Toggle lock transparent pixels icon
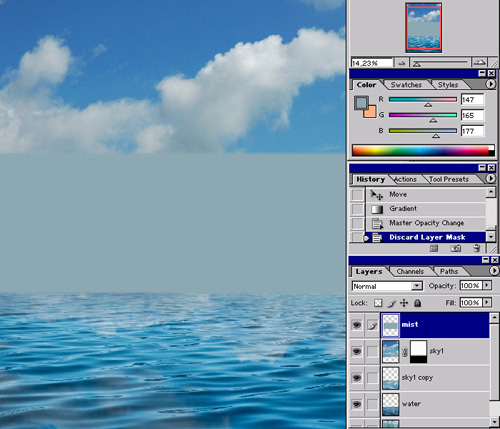 (x=378, y=303)
